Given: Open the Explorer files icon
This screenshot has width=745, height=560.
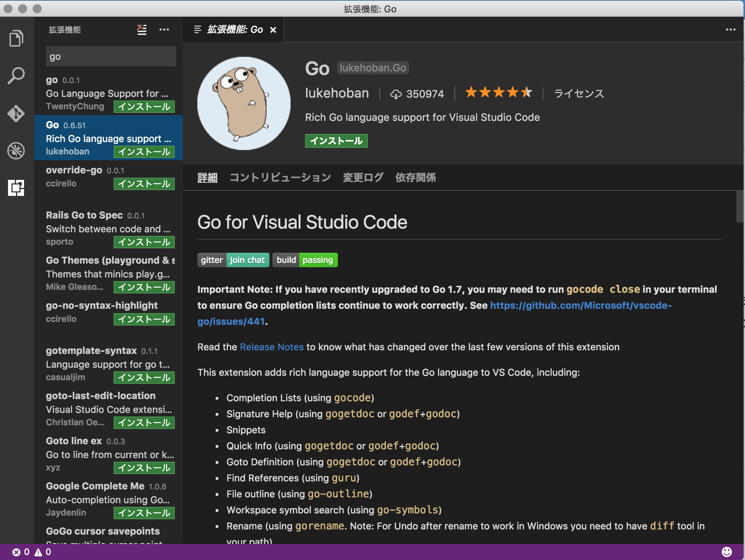Looking at the screenshot, I should tap(16, 38).
